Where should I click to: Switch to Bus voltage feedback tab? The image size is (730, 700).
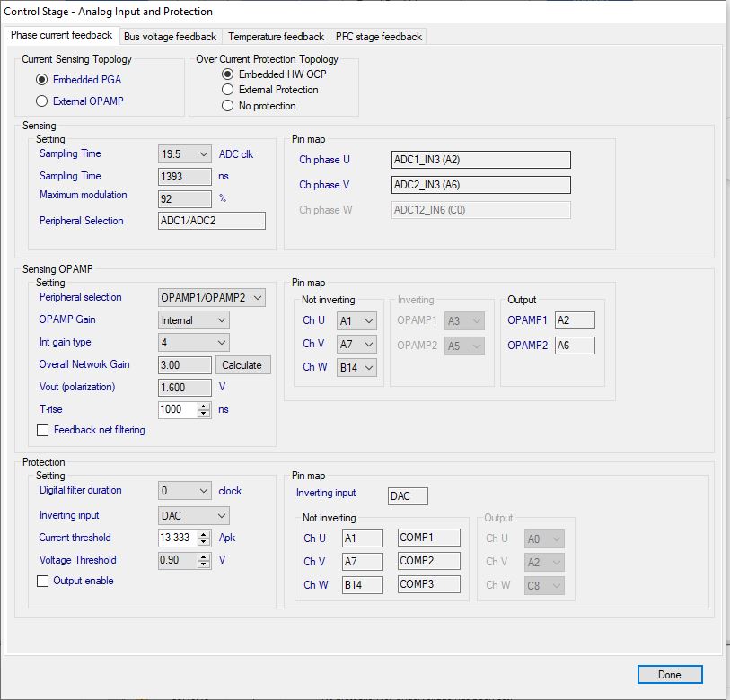tap(170, 37)
